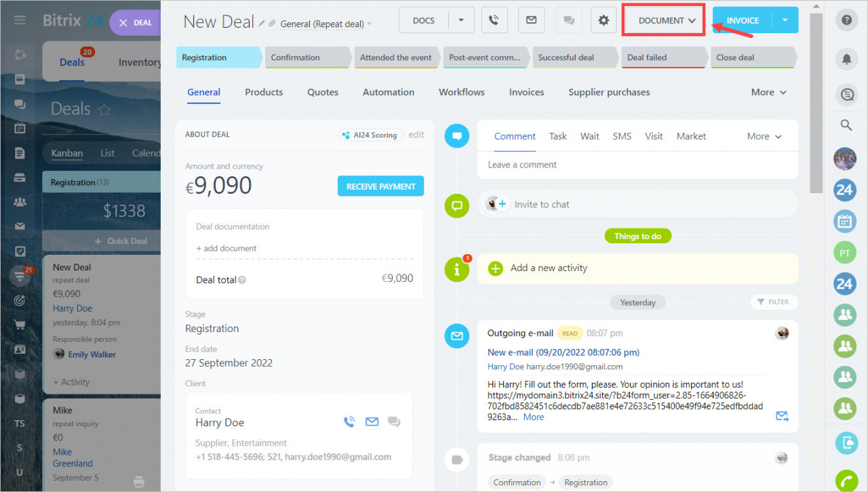The height and width of the screenshot is (492, 868).
Task: Open the right sidebar chat messenger icon
Action: pyautogui.click(x=846, y=96)
